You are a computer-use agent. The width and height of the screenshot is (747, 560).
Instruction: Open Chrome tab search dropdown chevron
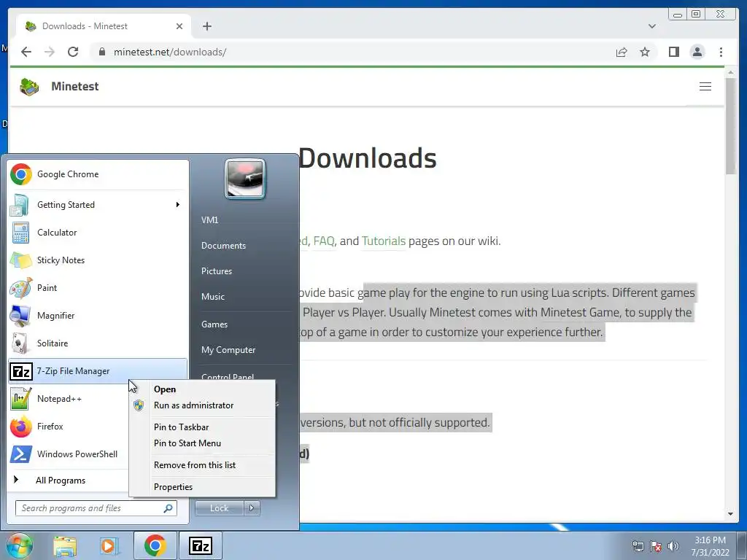(x=652, y=26)
